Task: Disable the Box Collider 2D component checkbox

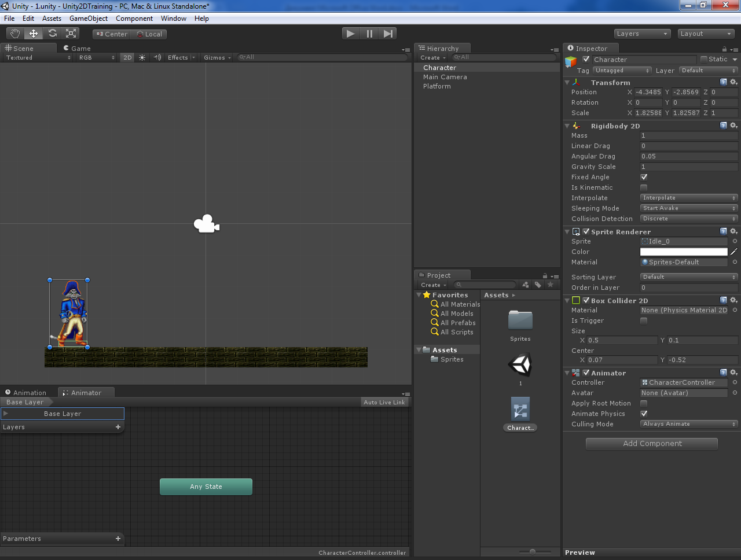Action: (x=586, y=300)
